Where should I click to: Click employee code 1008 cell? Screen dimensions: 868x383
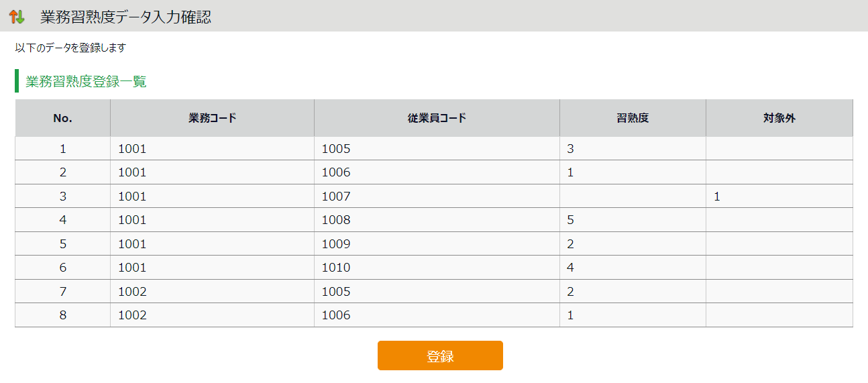tap(336, 220)
